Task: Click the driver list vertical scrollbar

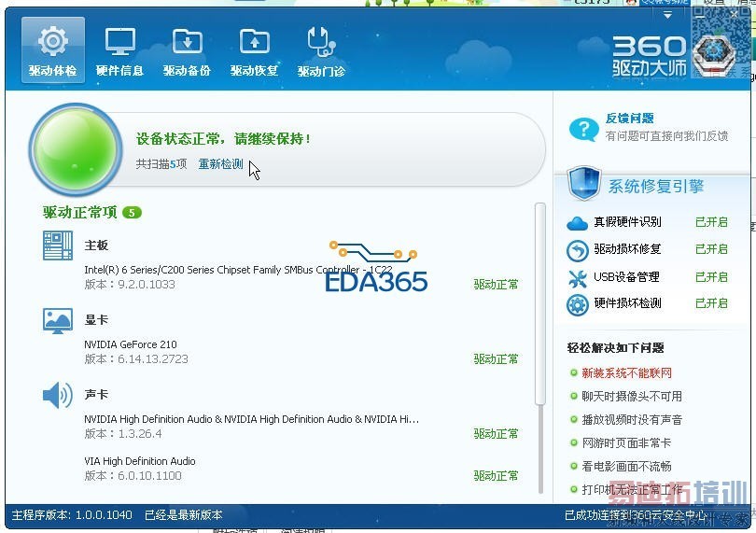Action: (540, 305)
